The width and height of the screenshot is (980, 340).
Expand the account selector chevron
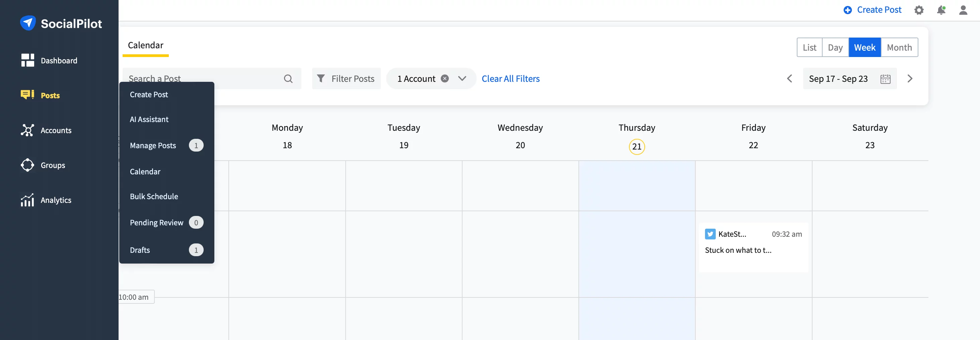[462, 78]
